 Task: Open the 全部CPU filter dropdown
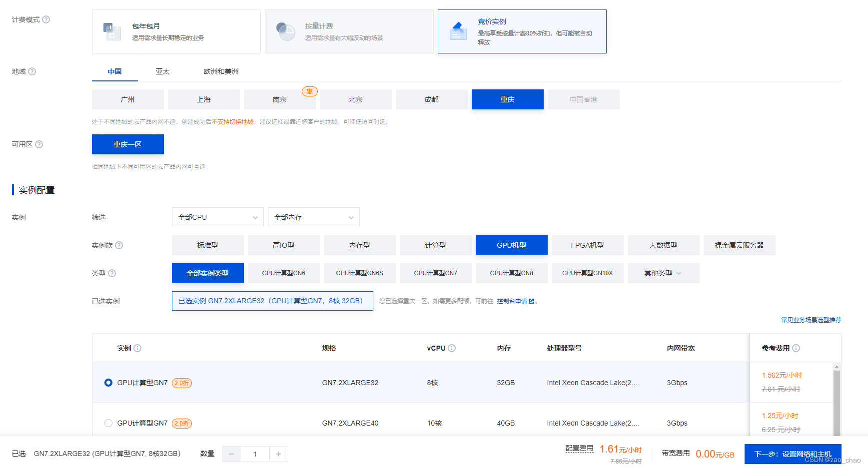(x=218, y=217)
